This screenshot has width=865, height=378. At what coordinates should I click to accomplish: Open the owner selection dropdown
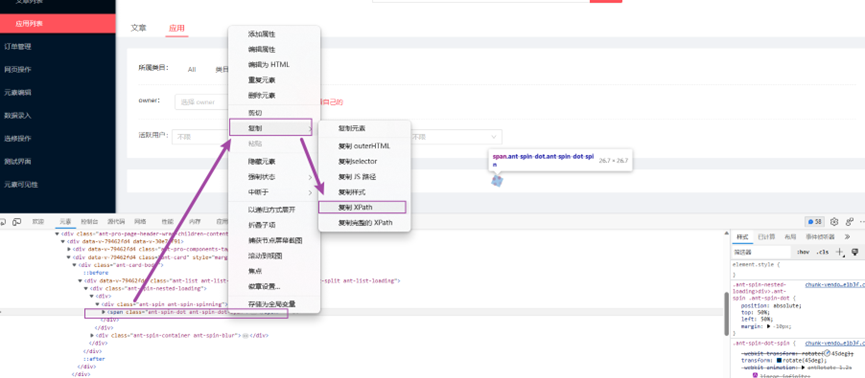(201, 102)
